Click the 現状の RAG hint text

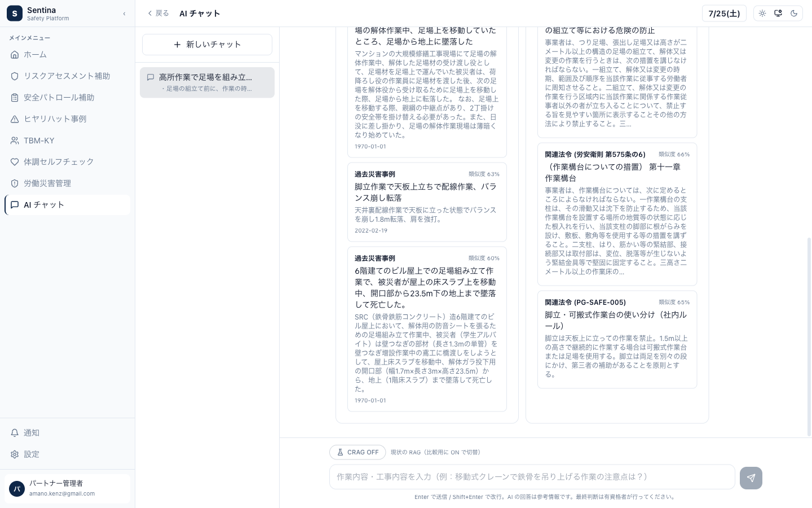click(x=435, y=453)
